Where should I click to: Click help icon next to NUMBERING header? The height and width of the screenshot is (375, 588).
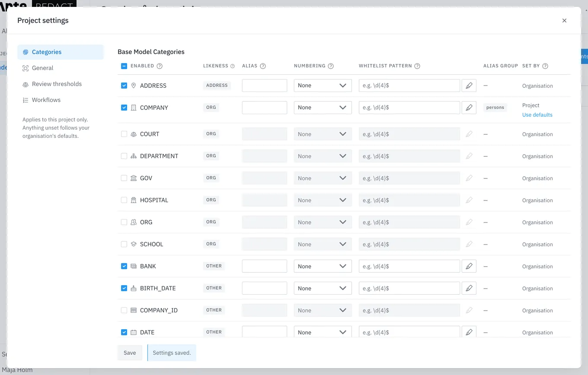pyautogui.click(x=331, y=66)
